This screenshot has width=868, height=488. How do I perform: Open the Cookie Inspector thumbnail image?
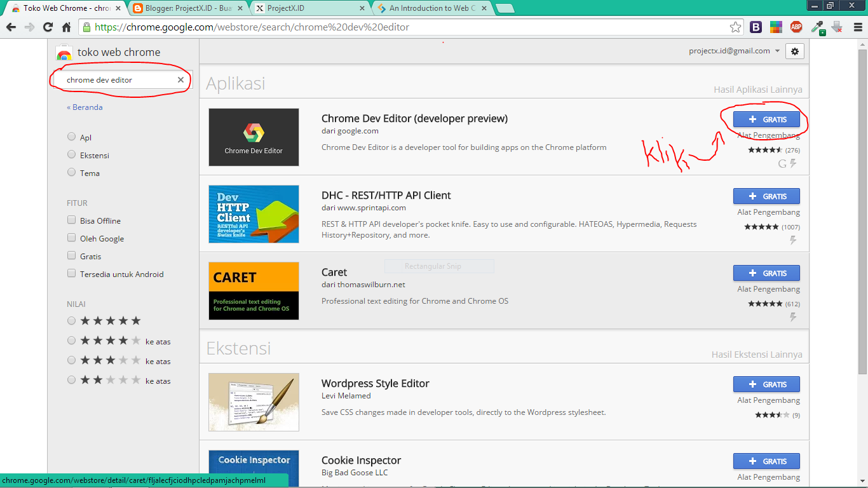click(254, 469)
